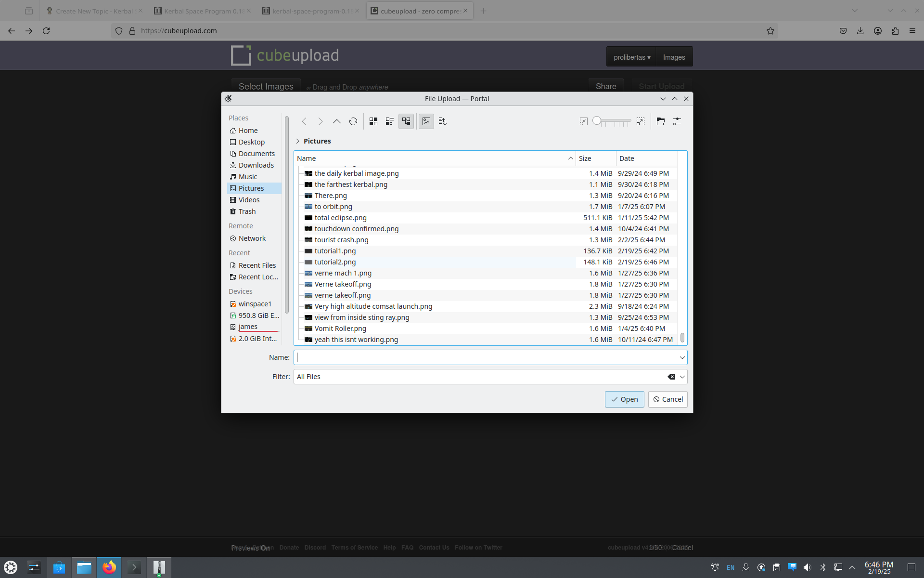The width and height of the screenshot is (924, 578).
Task: Click the Images tab in cubeupload
Action: pos(674,57)
